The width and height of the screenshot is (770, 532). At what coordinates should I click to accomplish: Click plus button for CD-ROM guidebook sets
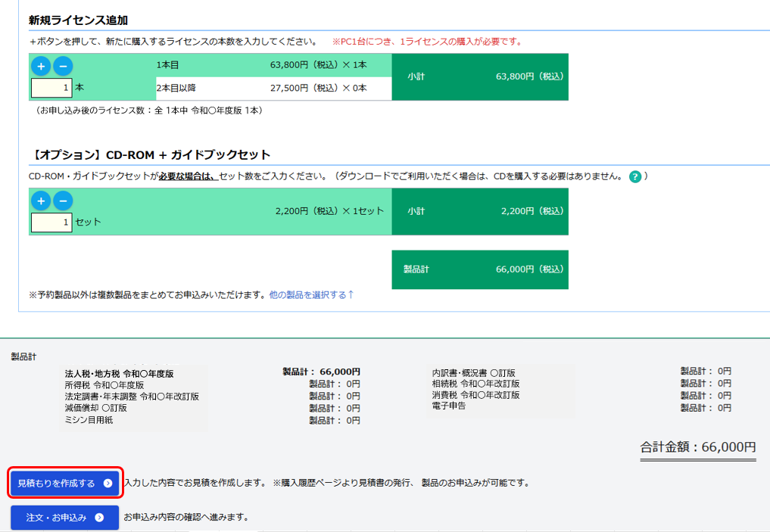click(41, 201)
